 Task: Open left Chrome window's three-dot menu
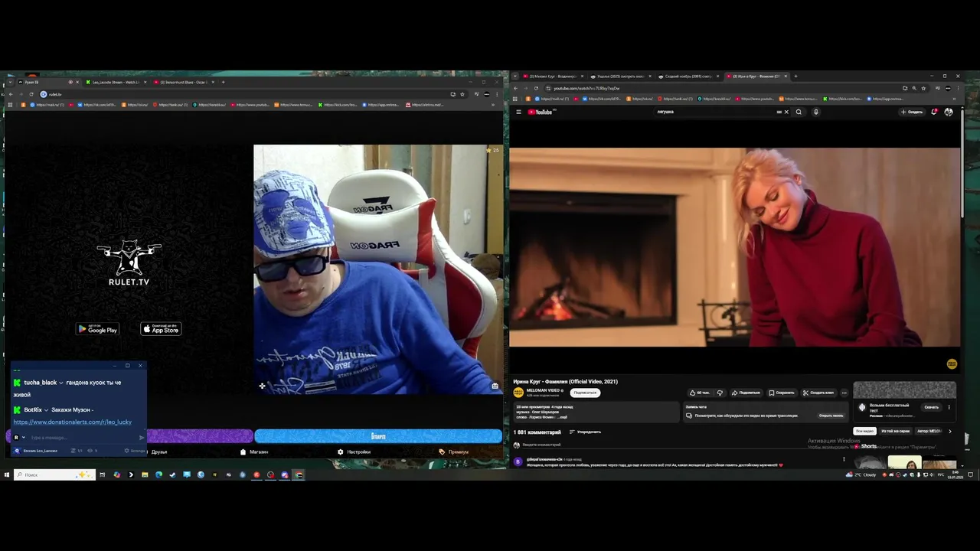click(498, 94)
